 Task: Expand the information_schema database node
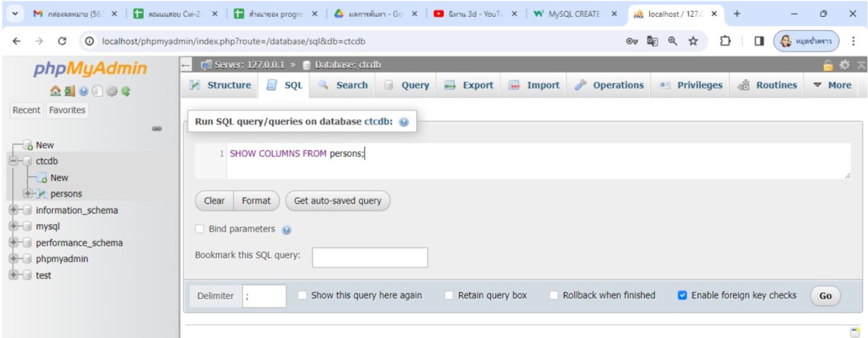[x=14, y=210]
